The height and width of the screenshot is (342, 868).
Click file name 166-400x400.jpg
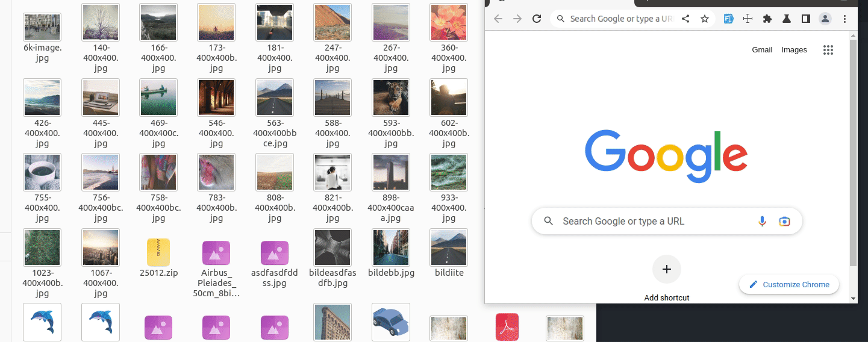click(158, 58)
